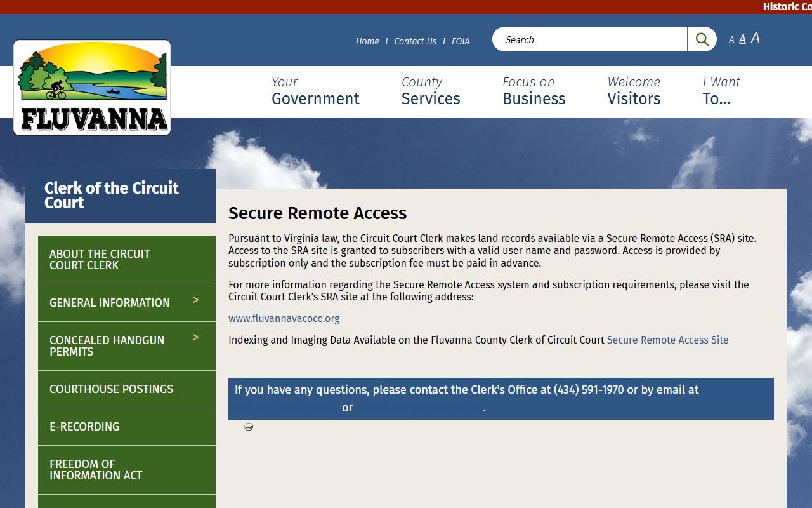Screen dimensions: 812x508
Task: Click the printer icon below contact banner
Action: tap(249, 427)
